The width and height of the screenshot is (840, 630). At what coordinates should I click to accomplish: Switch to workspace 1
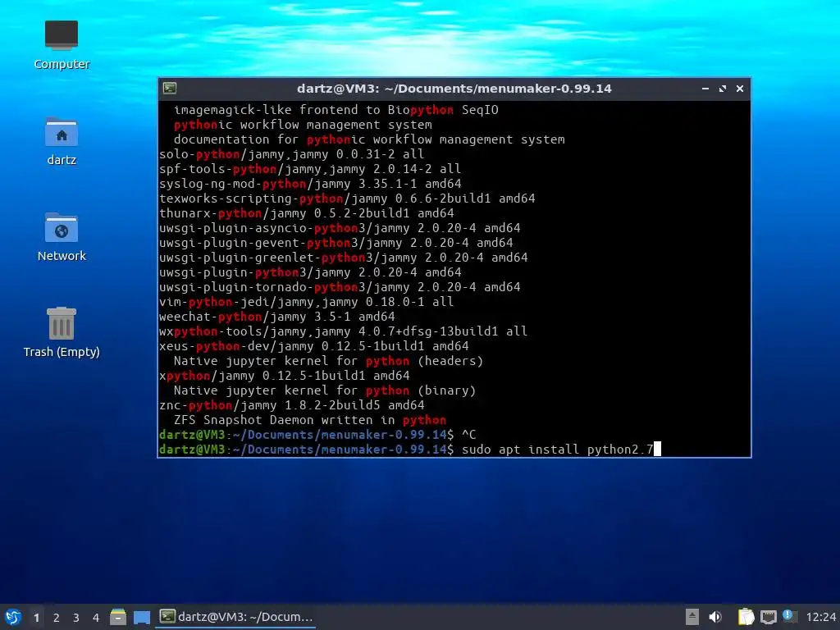pos(36,618)
